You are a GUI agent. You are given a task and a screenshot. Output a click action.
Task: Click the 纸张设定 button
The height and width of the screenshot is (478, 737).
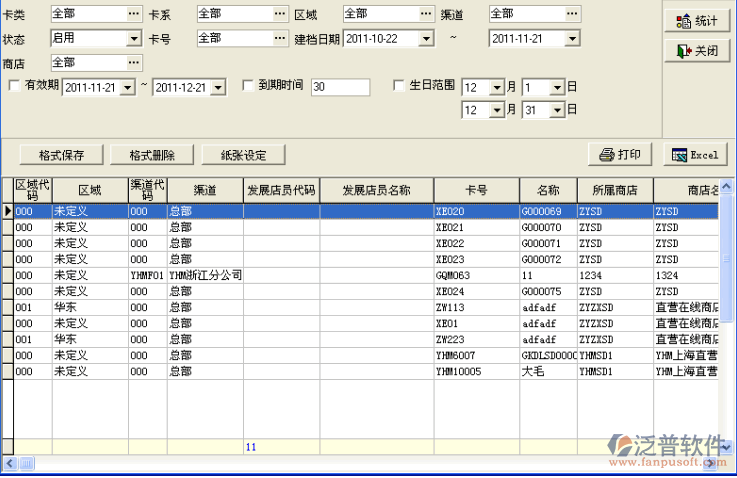click(242, 155)
